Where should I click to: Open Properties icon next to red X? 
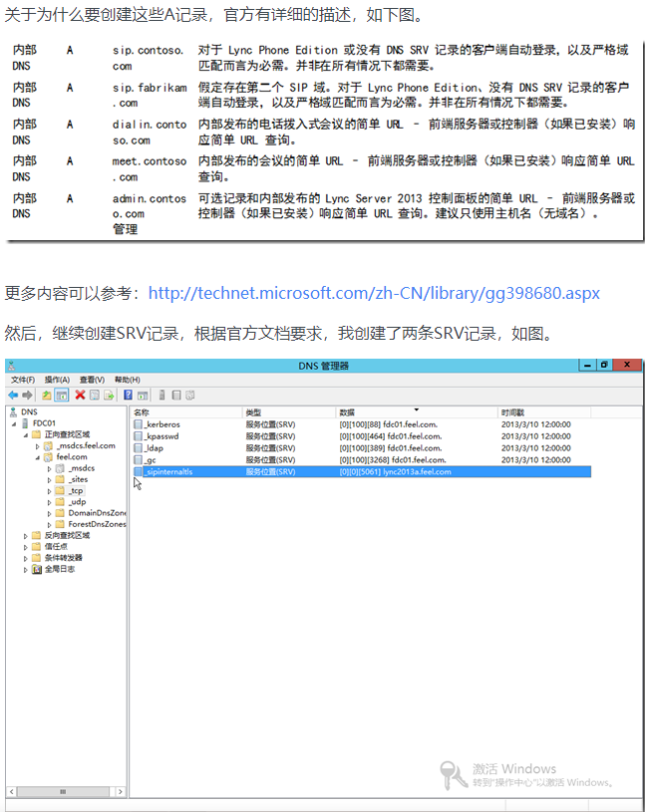point(95,396)
